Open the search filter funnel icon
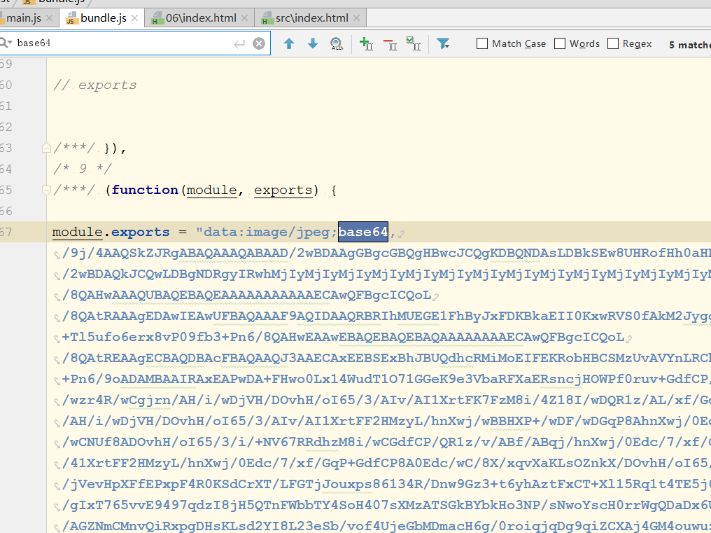The height and width of the screenshot is (533, 711). coord(443,44)
